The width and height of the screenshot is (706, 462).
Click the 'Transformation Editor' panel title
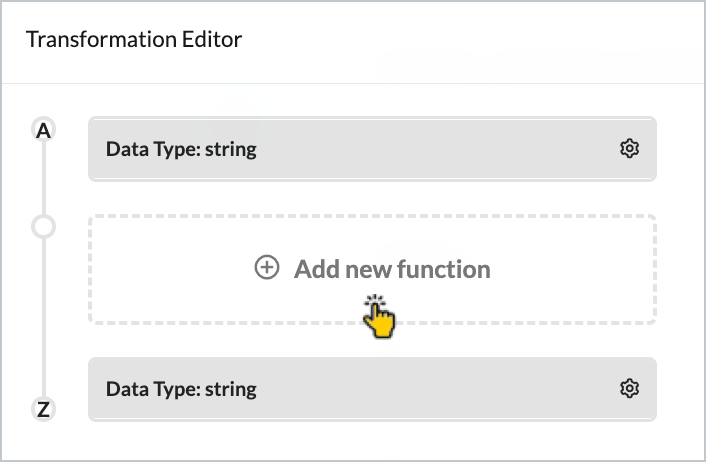click(x=134, y=40)
